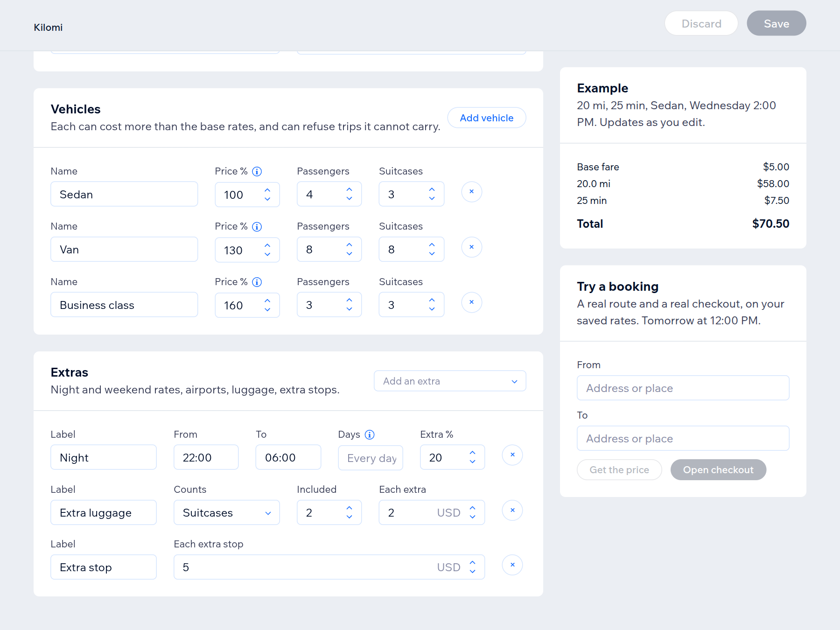Viewport: 840px width, 630px height.
Task: Click the Sedan name field
Action: coord(124,194)
